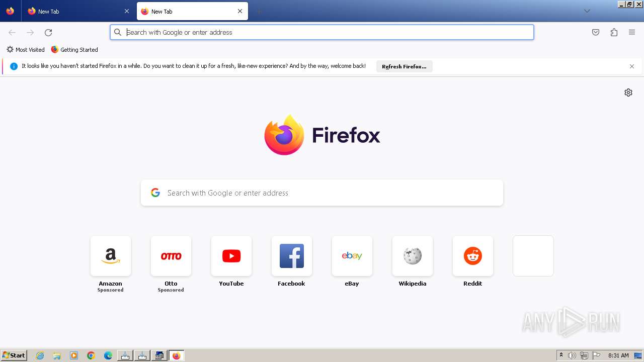The height and width of the screenshot is (362, 644).
Task: Open Getting Started bookmark
Action: tap(74, 50)
